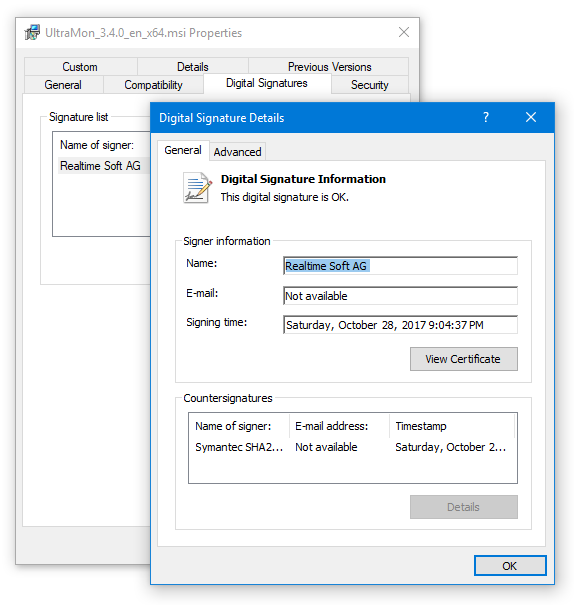Select the General tab in signature details

[183, 150]
